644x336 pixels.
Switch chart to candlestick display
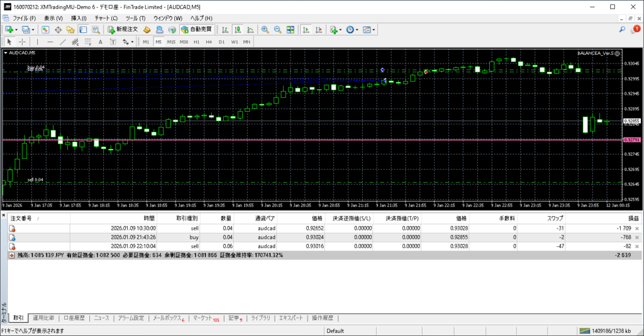[238, 30]
